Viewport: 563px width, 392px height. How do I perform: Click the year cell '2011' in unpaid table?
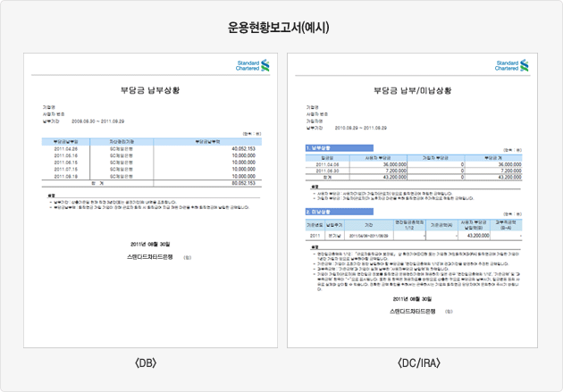coord(315,236)
